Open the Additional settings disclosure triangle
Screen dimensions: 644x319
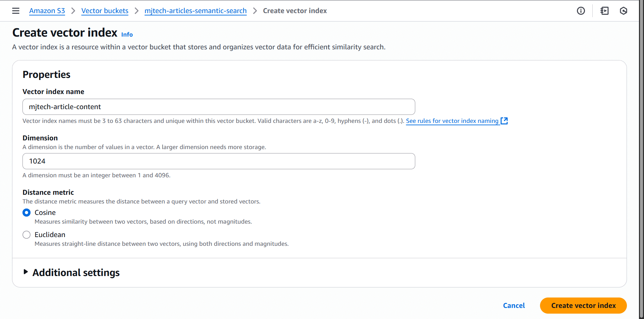point(25,272)
